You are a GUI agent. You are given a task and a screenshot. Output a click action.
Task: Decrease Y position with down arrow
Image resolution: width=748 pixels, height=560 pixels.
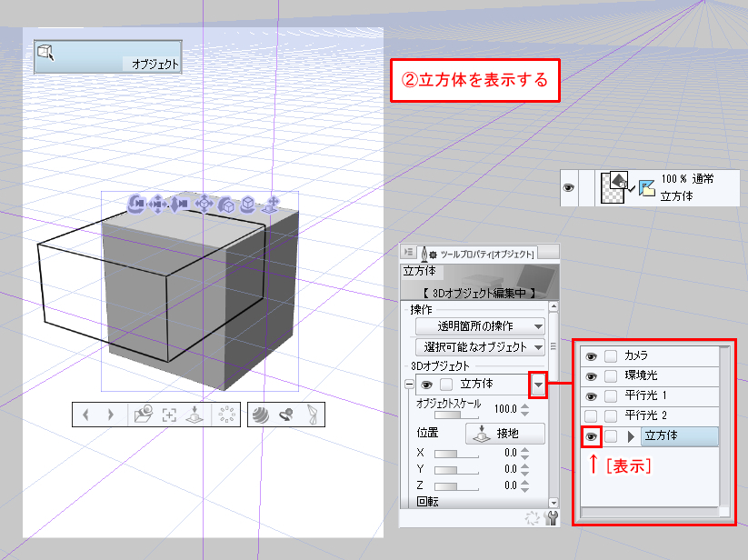524,473
